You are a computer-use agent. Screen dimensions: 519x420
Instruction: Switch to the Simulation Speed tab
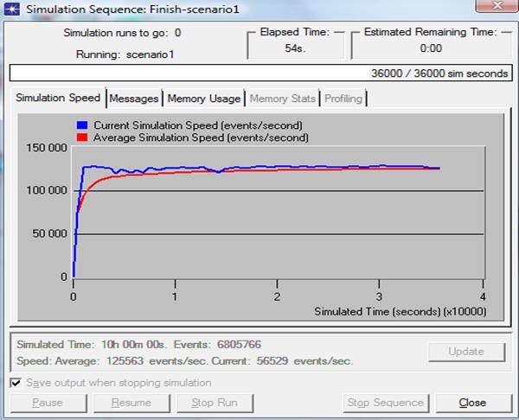pos(58,99)
